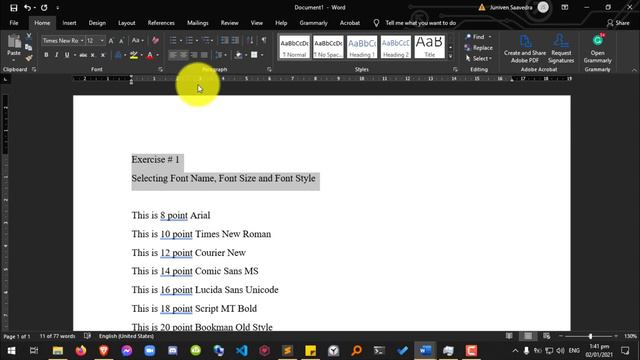Open the font name dropdown
640x360 pixels.
tap(82, 41)
